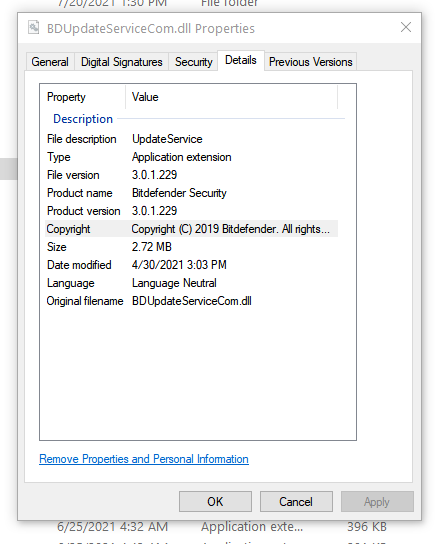Screen dimensions: 447x544
Task: Open the Digital Signatures tab
Action: (121, 62)
